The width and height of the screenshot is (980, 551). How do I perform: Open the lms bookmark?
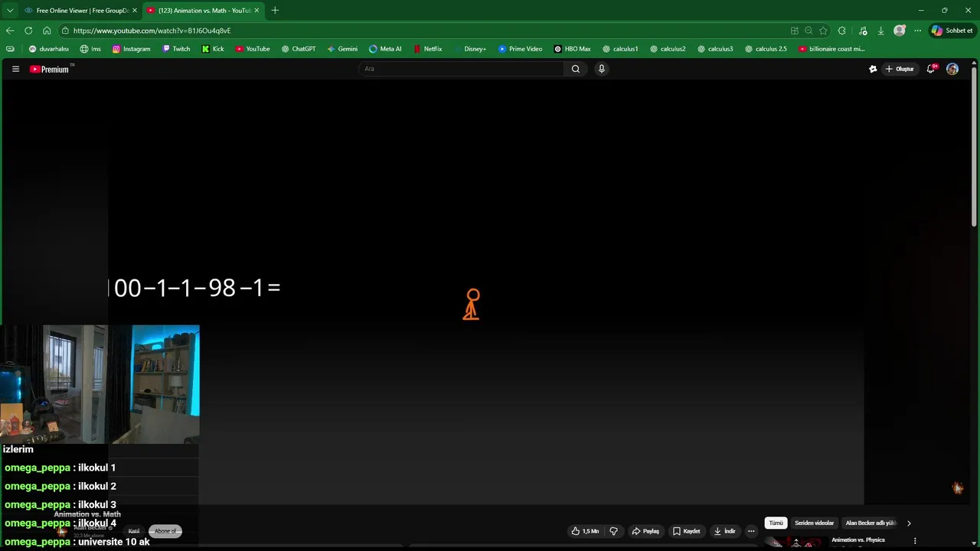(x=90, y=49)
